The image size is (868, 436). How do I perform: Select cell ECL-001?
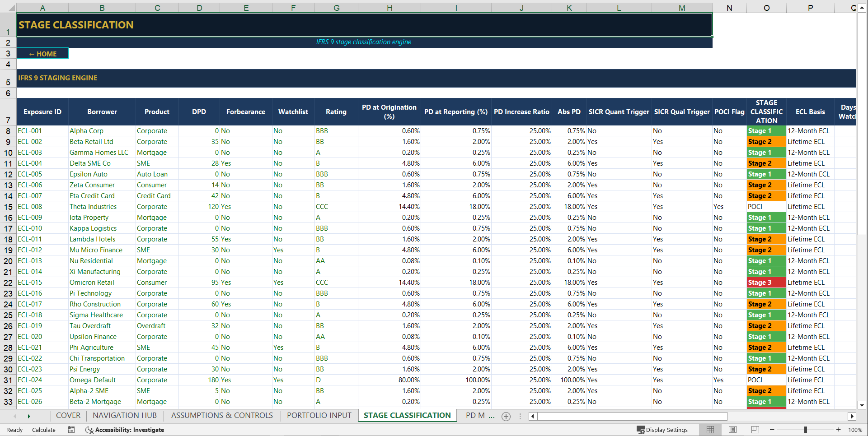click(x=42, y=131)
